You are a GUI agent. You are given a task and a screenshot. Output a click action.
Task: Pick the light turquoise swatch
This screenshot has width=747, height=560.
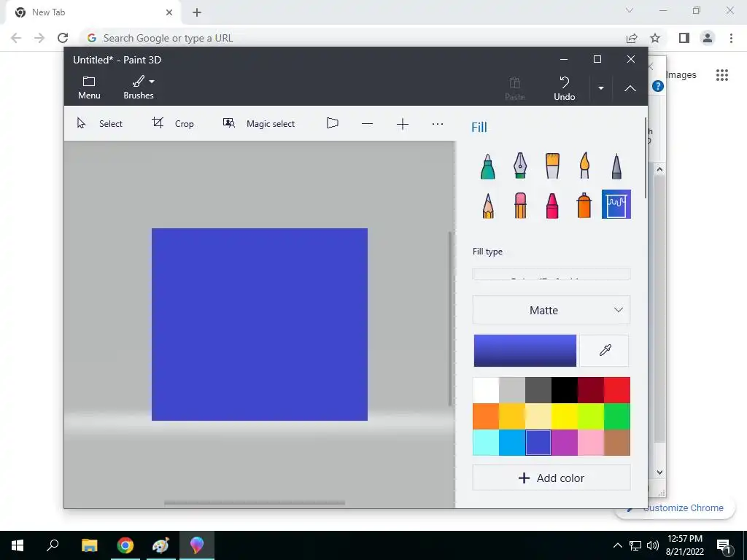485,443
